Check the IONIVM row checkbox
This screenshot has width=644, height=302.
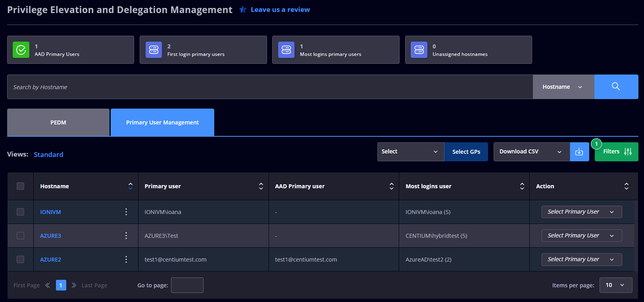tap(21, 212)
